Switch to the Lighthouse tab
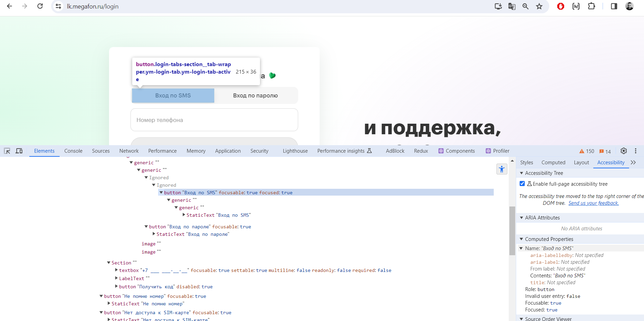Image resolution: width=644 pixels, height=321 pixels. tap(295, 151)
